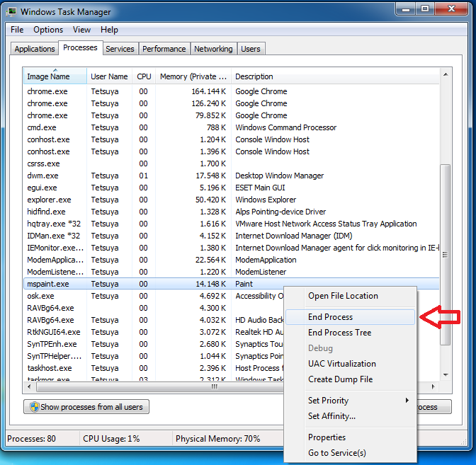This screenshot has width=476, height=465.
Task: Select the osk.exe process
Action: [x=154, y=296]
